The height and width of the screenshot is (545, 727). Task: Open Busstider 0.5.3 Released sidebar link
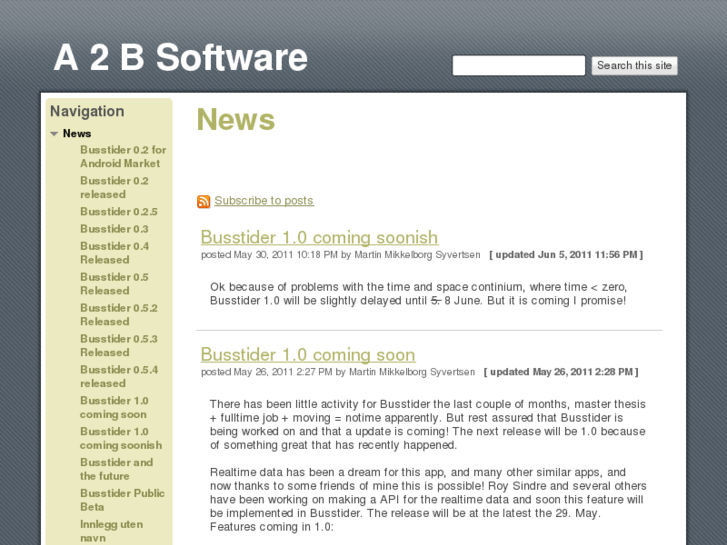(x=119, y=346)
